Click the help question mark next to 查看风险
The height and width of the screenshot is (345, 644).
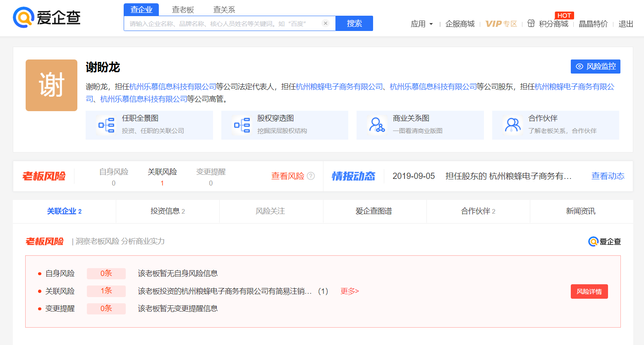(x=311, y=176)
